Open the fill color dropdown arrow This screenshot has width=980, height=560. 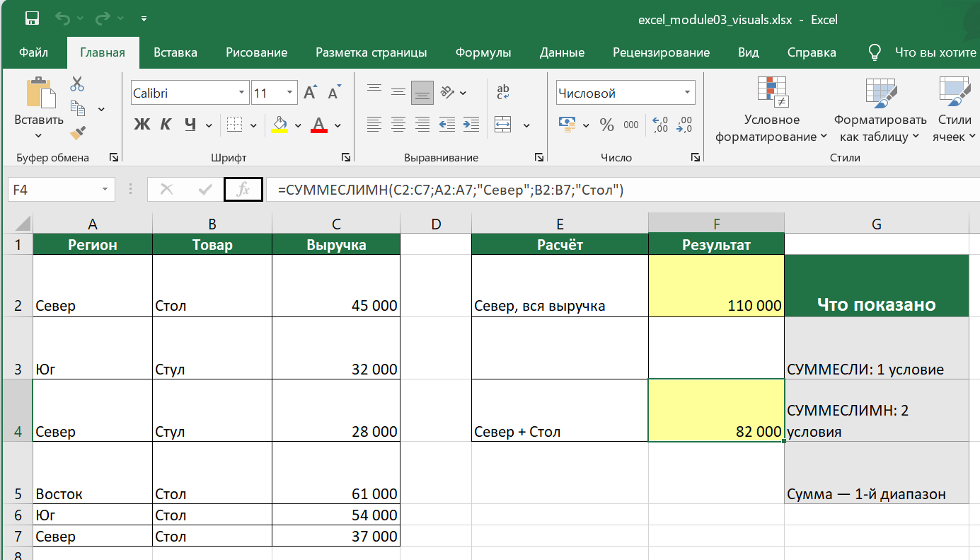click(x=298, y=126)
